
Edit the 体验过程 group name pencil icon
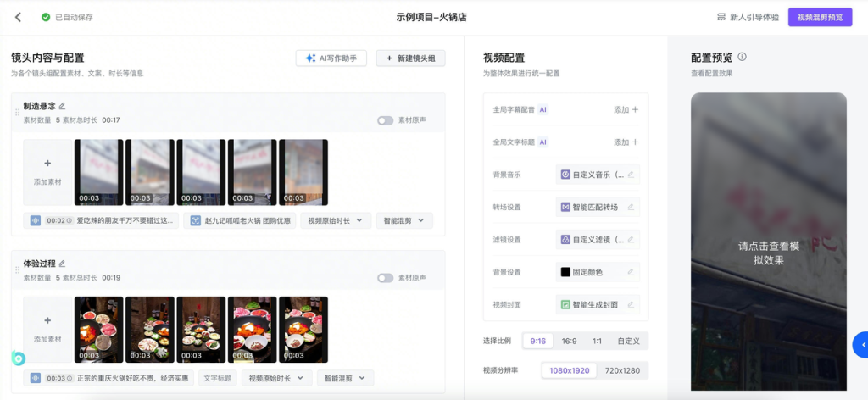pos(62,264)
